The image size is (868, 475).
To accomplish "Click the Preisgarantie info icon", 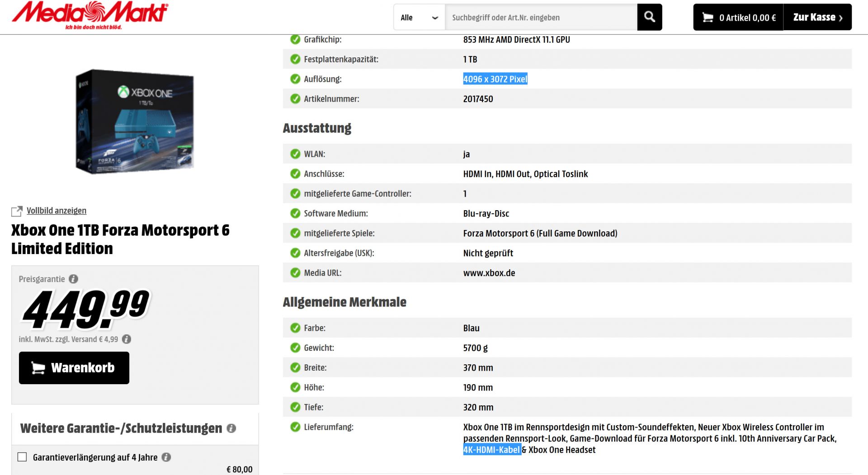I will tap(73, 279).
